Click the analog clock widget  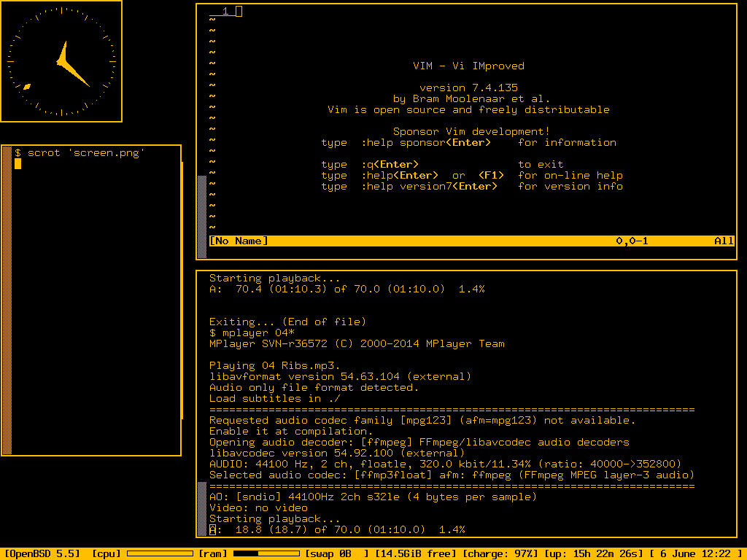coord(61,61)
